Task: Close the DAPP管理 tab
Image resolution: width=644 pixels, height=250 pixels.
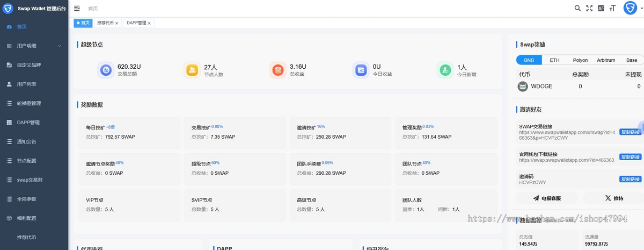Action: point(149,23)
